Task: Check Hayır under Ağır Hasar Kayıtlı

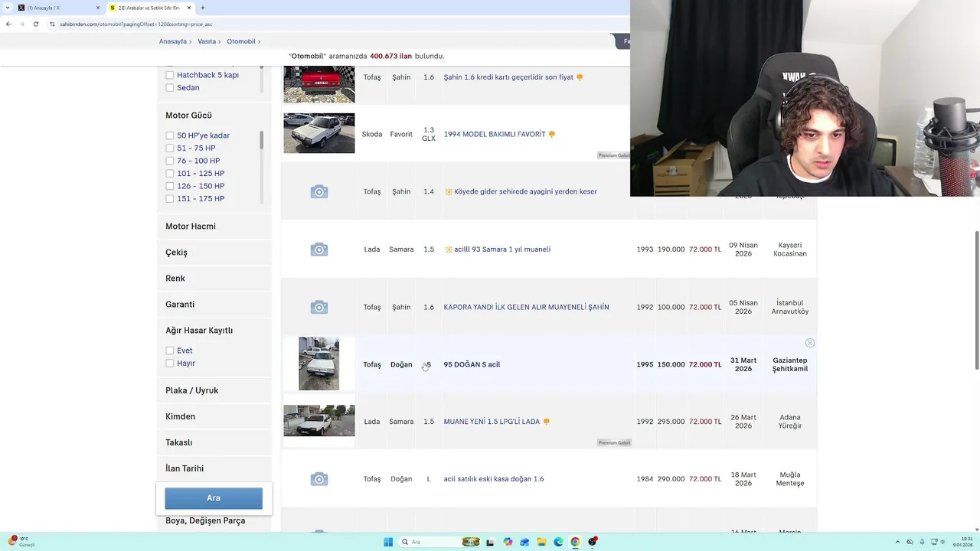Action: [170, 364]
